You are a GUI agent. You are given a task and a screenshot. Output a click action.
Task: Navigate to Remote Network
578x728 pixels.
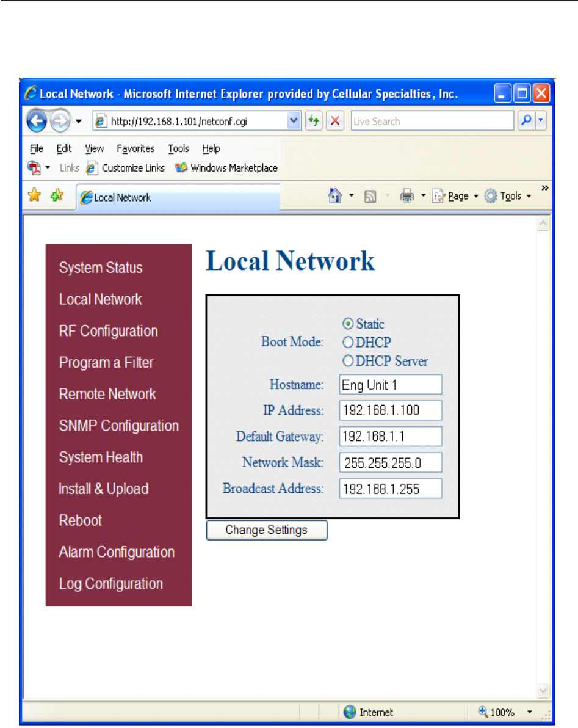coord(107,394)
